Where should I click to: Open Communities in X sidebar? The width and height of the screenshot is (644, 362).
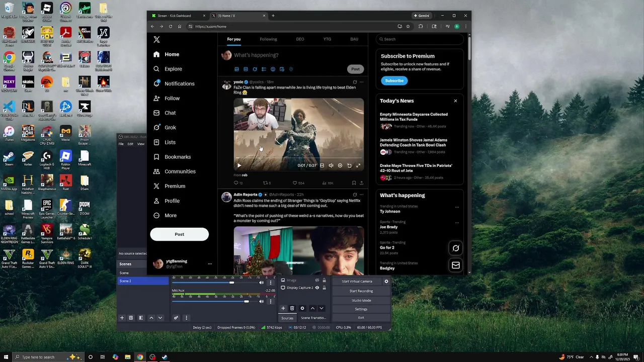point(174,171)
